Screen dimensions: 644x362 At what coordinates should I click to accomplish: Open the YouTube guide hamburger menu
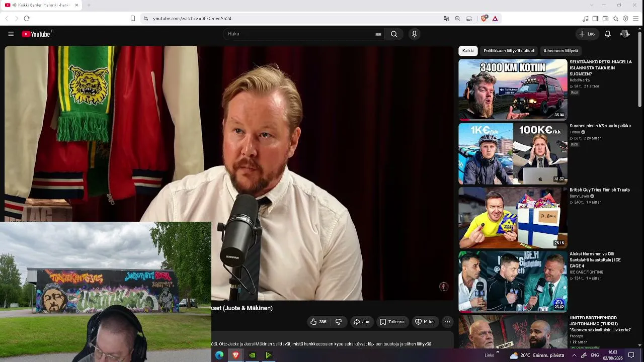[x=11, y=34]
